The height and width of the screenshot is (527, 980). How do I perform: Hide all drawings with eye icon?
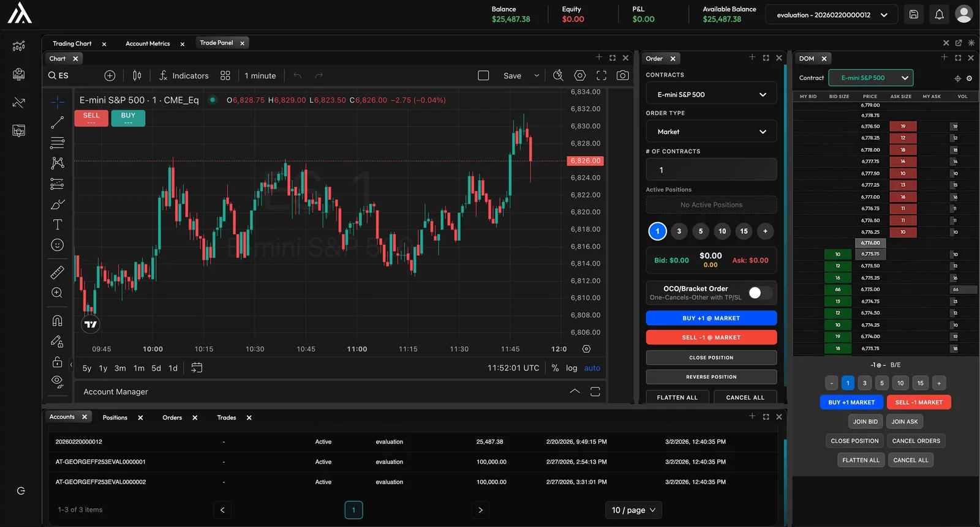tap(58, 382)
